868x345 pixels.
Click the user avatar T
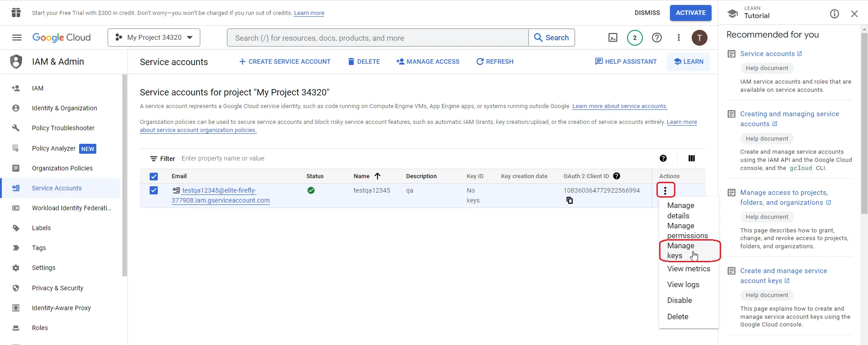coord(699,38)
